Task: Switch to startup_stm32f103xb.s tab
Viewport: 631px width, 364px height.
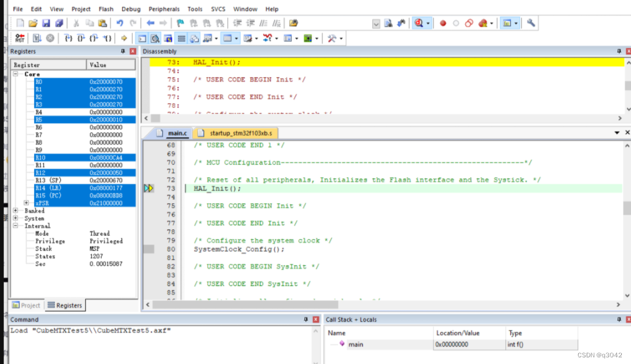Action: coord(236,133)
